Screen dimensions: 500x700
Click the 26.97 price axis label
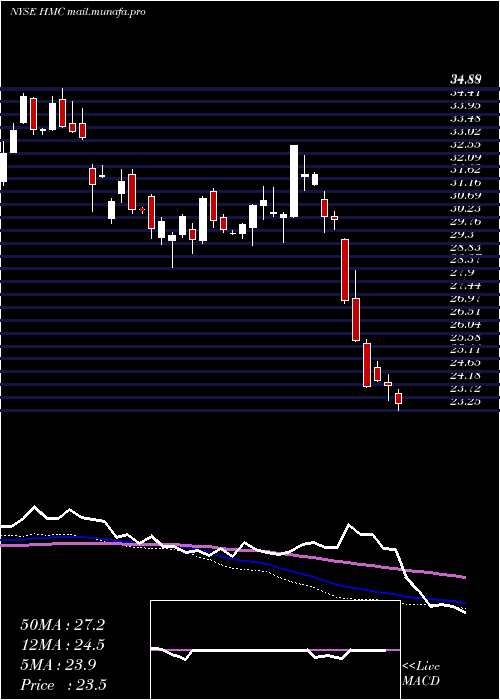pos(466,299)
